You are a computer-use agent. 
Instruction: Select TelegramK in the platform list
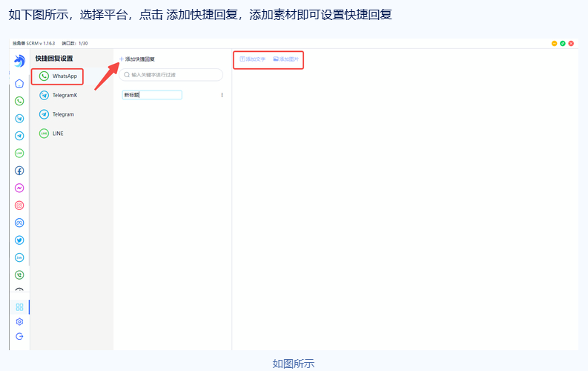[58, 95]
